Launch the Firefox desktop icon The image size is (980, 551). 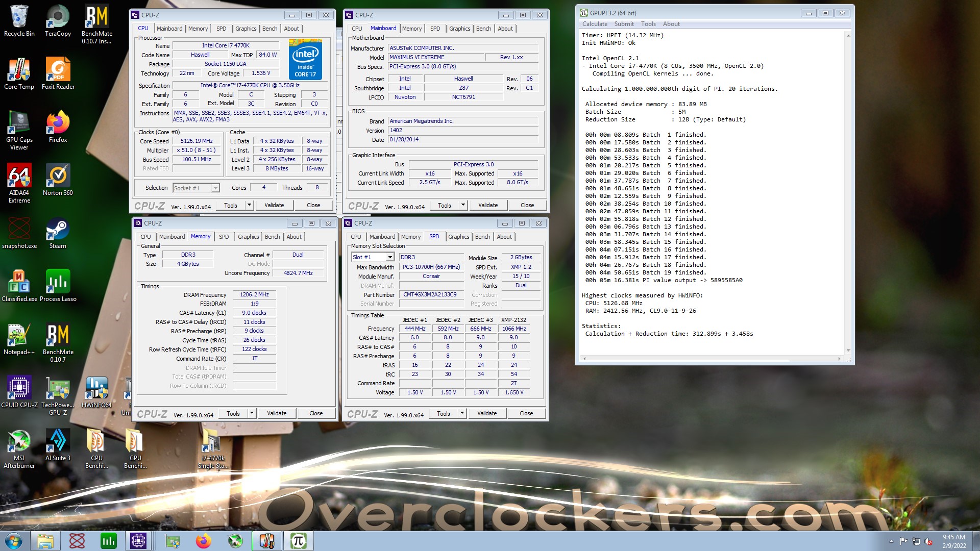tap(58, 127)
